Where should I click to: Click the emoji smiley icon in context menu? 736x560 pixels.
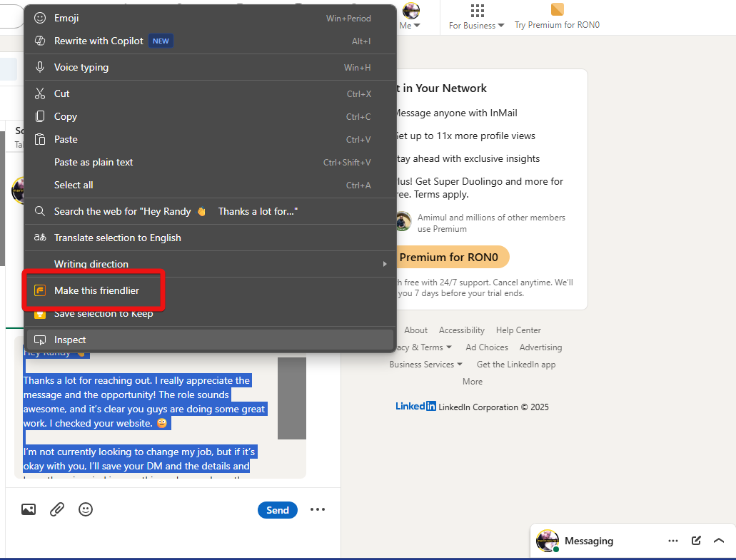point(40,19)
